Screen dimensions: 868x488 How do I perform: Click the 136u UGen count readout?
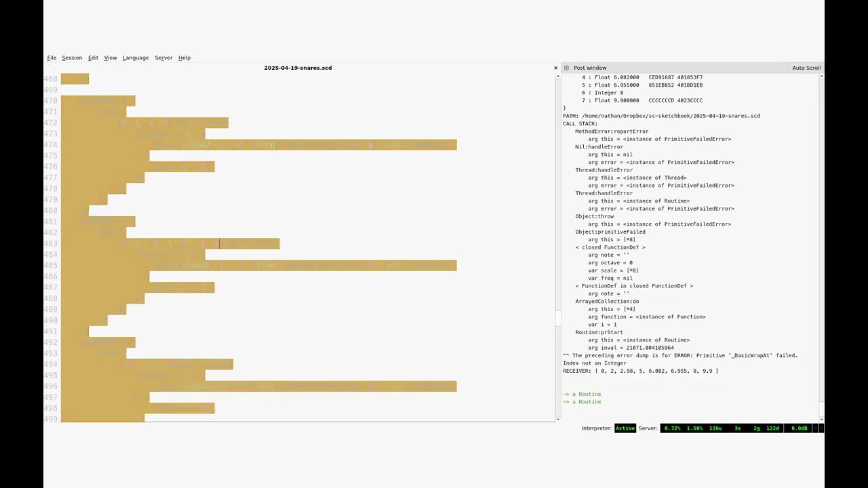[x=715, y=428]
